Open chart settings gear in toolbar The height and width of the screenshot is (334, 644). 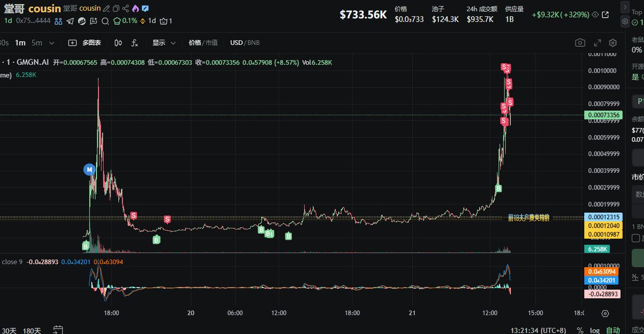[613, 42]
